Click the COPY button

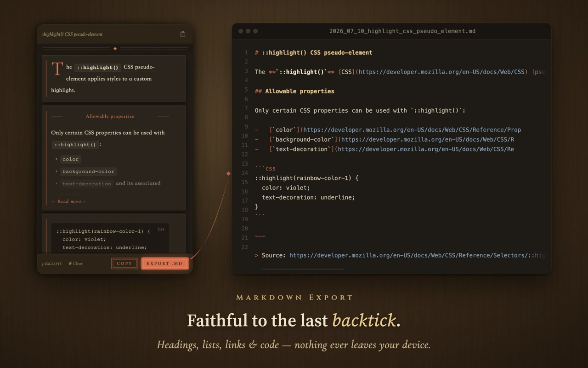point(124,264)
